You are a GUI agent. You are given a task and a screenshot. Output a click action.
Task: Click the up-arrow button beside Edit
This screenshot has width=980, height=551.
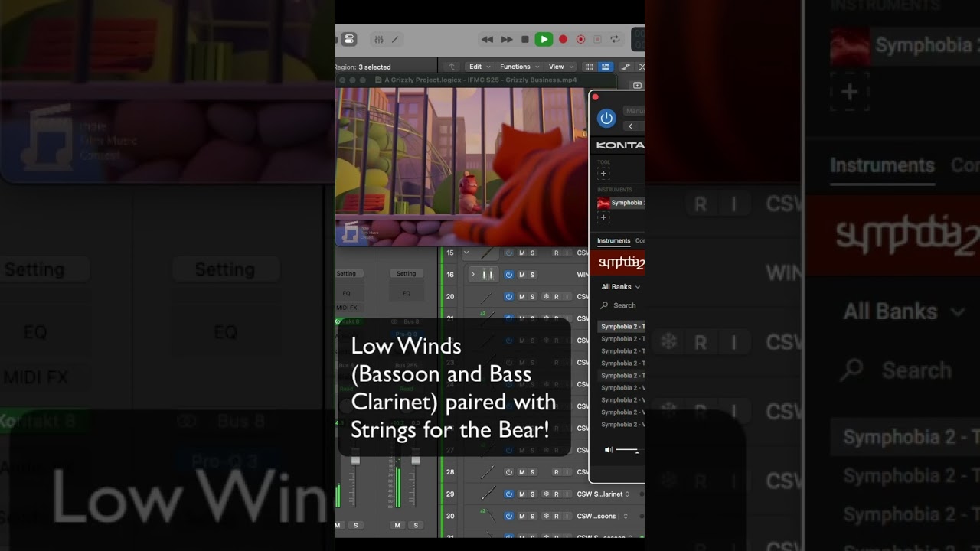click(452, 67)
